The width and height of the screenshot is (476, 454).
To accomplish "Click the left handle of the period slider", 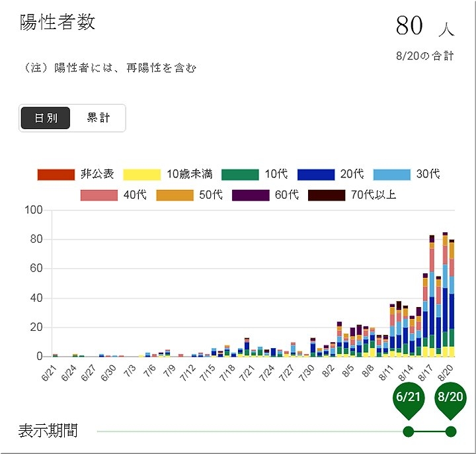I will coord(409,431).
